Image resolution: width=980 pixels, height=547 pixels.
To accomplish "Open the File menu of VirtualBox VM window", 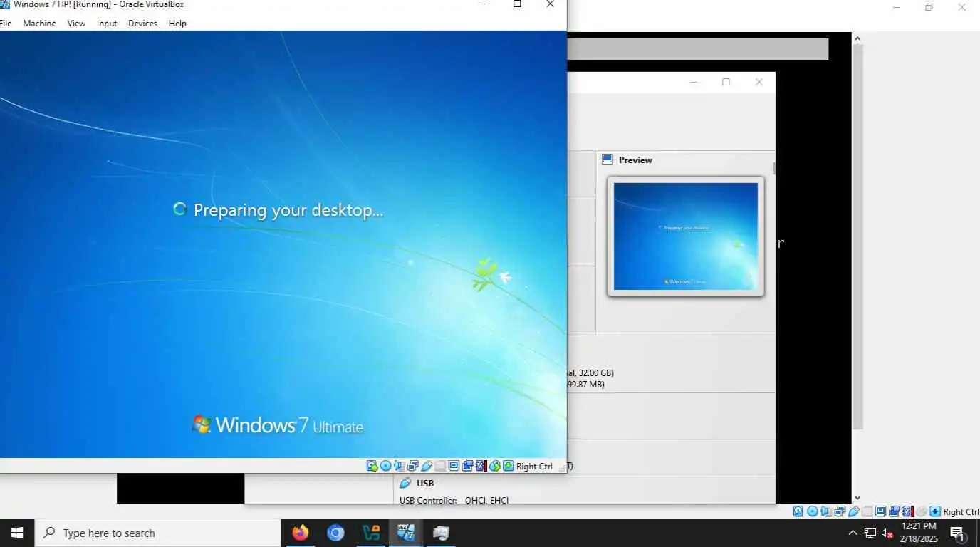I will [x=6, y=24].
